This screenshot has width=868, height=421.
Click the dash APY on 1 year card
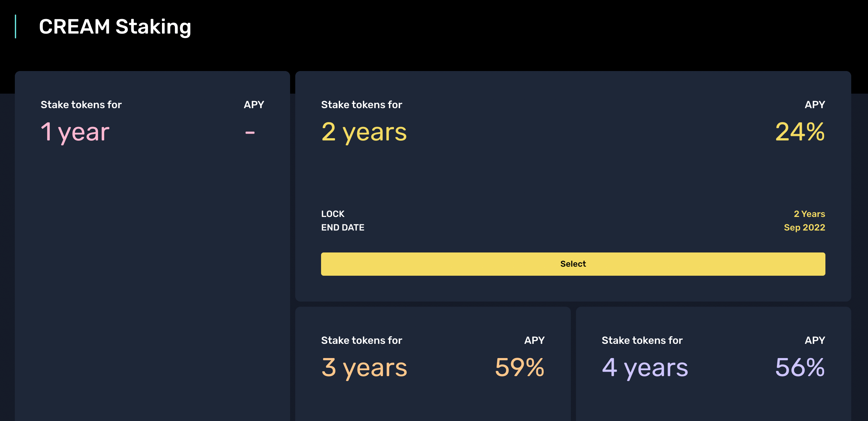(250, 132)
